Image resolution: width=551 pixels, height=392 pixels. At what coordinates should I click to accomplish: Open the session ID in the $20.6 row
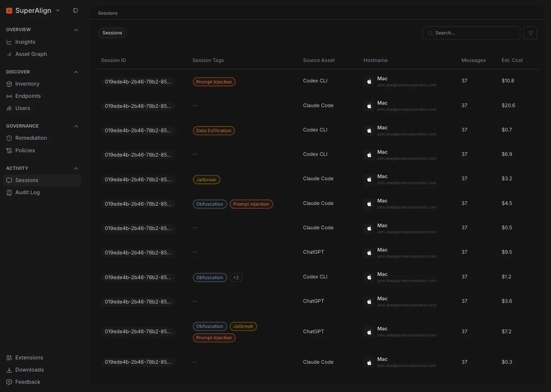click(x=138, y=106)
